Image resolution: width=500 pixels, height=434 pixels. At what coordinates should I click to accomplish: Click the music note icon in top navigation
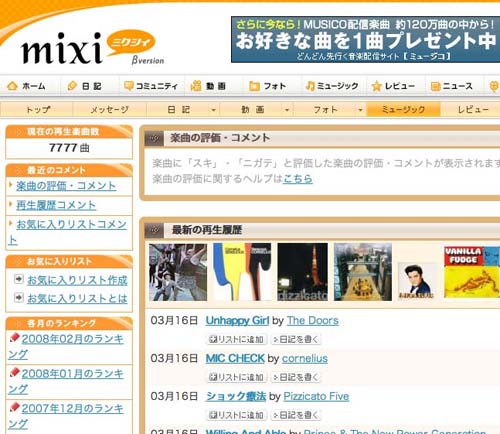click(310, 86)
